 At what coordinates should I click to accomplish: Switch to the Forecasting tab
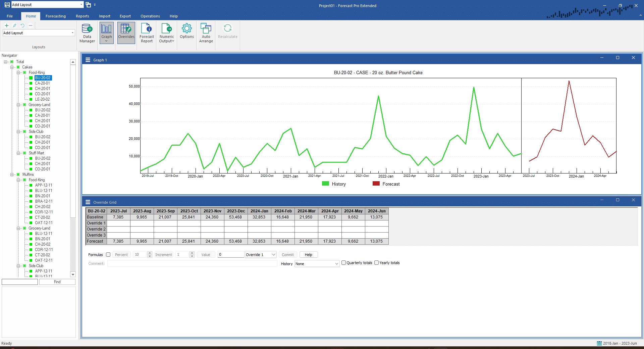tap(55, 16)
